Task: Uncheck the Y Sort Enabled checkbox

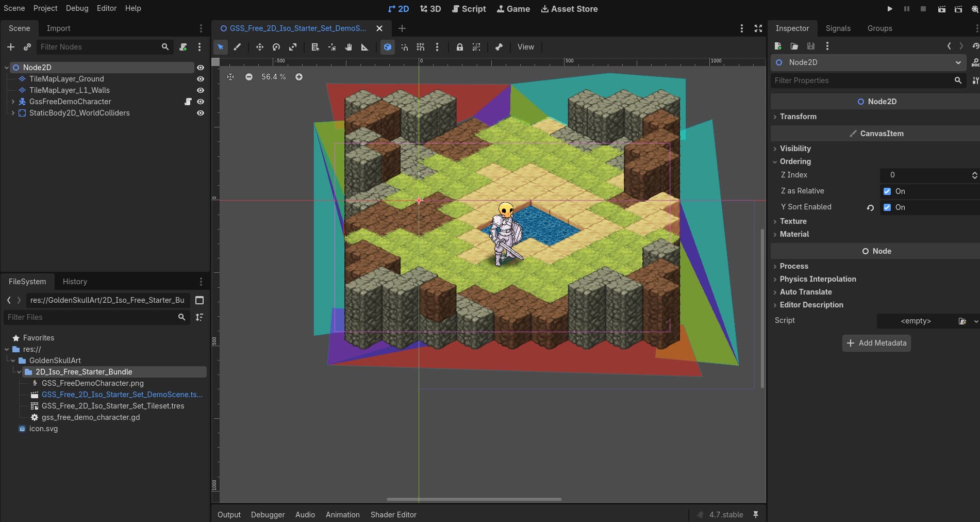Action: [887, 207]
